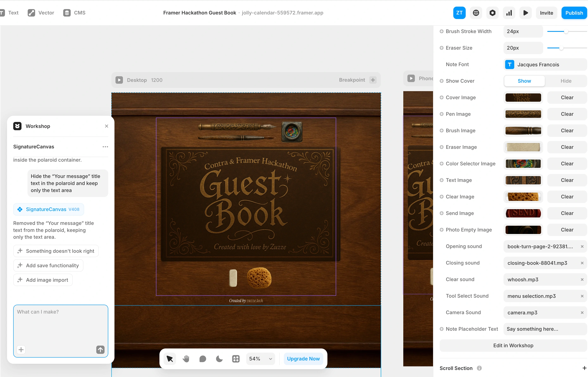Open the Clear Image sponge thumbnail
The height and width of the screenshot is (377, 588).
click(523, 197)
